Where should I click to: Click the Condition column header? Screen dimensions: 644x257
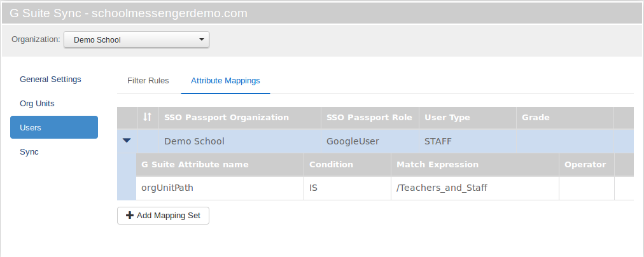coord(347,165)
